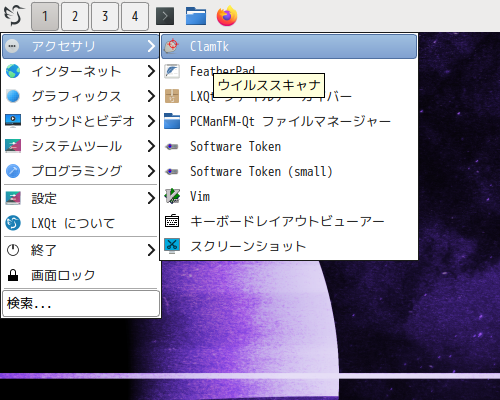Launch PCManFM-Qt ファイルマネージャー entry

pyautogui.click(x=289, y=121)
